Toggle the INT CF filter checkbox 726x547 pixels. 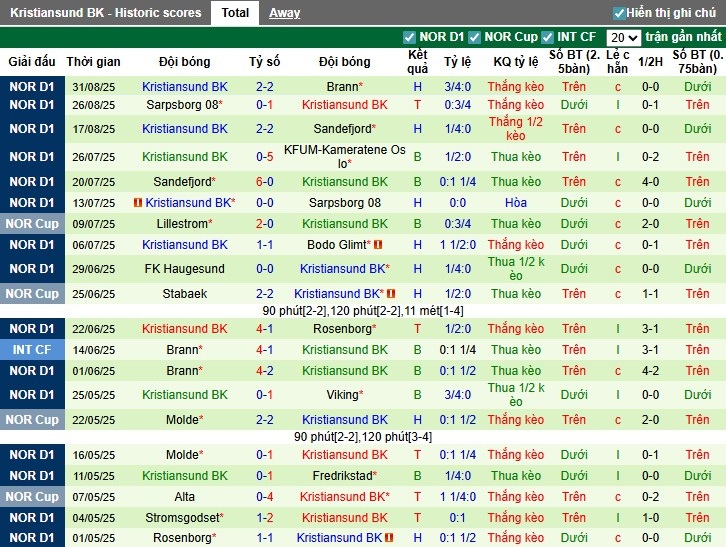(x=549, y=37)
